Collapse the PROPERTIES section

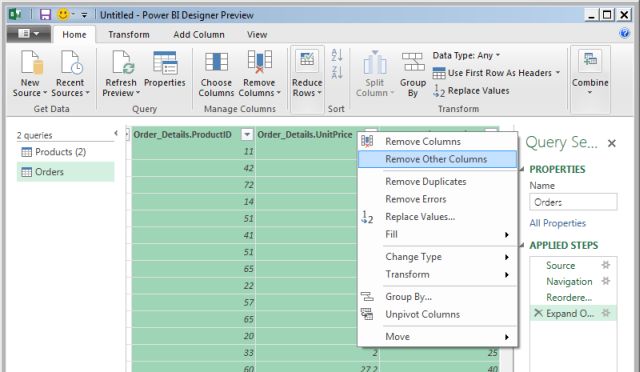click(522, 169)
